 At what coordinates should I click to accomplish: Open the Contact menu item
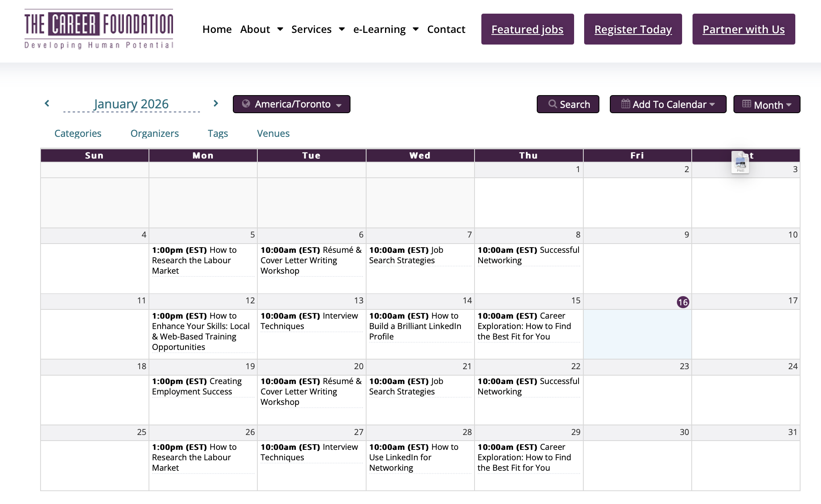pos(446,29)
